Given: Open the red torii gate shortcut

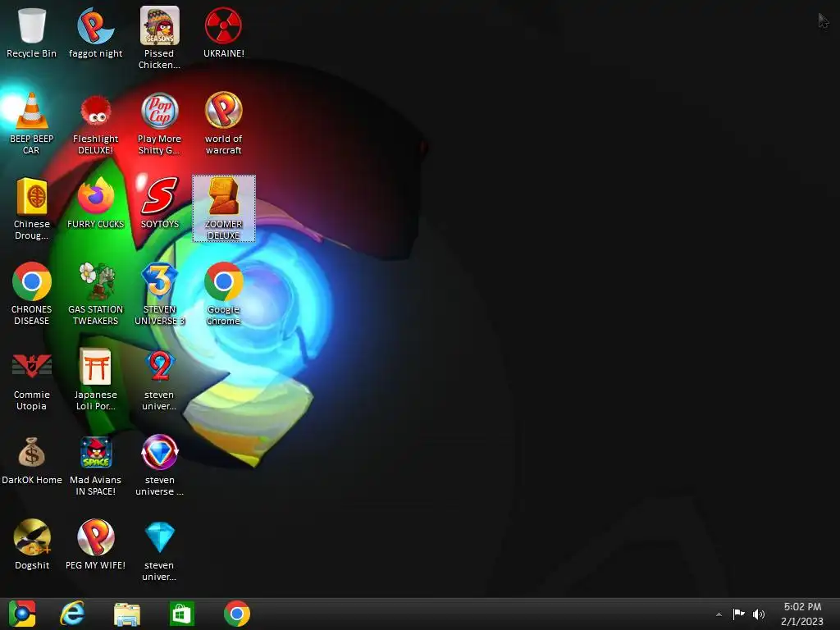Looking at the screenshot, I should point(95,379).
